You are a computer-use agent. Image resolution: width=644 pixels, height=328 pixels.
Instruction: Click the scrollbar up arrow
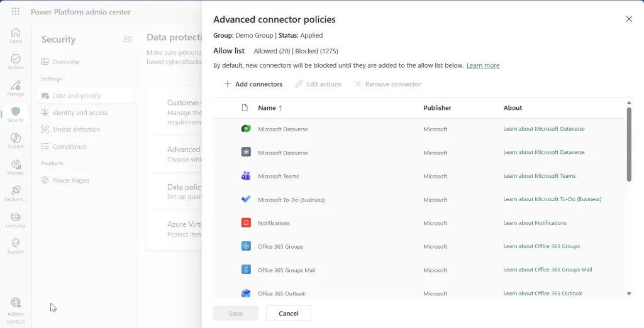pos(629,102)
